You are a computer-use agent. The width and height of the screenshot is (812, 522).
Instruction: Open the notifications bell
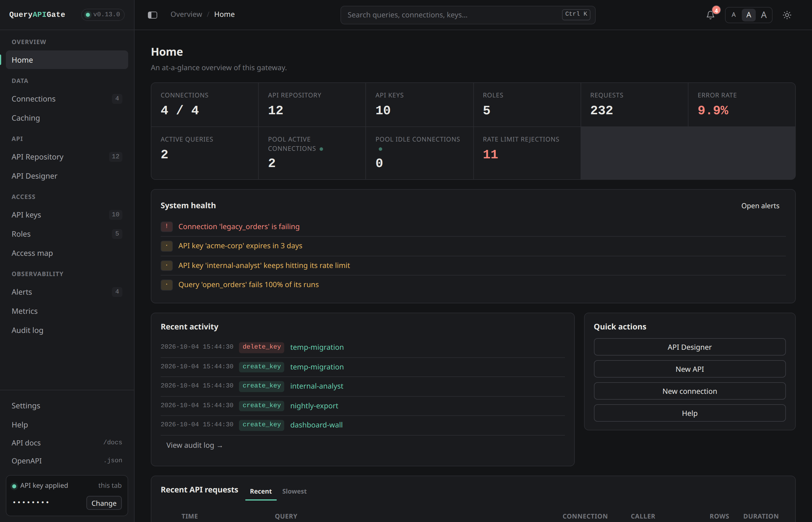710,15
